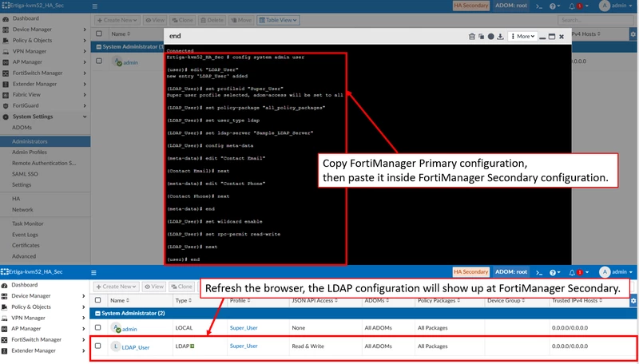Click the help question mark above the LDAP_User table
The width and height of the screenshot is (639, 364).
553,272
